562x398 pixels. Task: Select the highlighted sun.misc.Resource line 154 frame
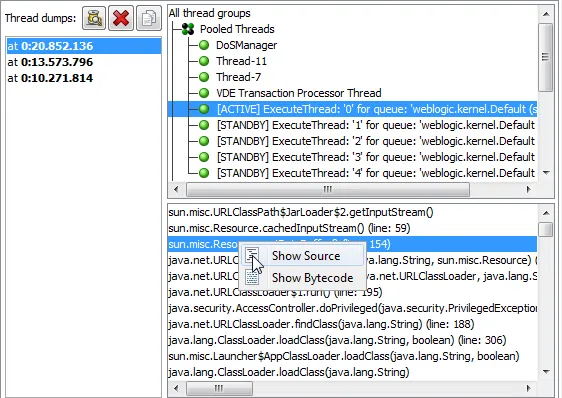pos(352,244)
